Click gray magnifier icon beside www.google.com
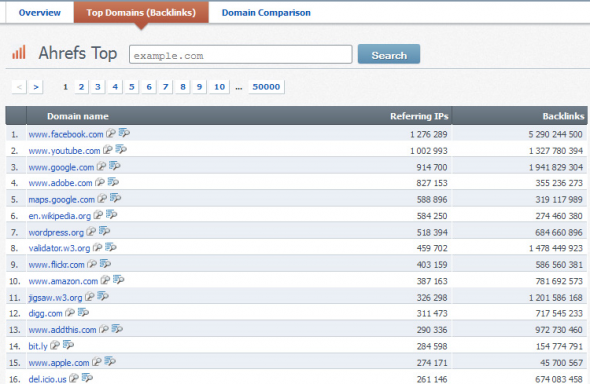Viewport: 590px width, 384px height. (x=101, y=166)
